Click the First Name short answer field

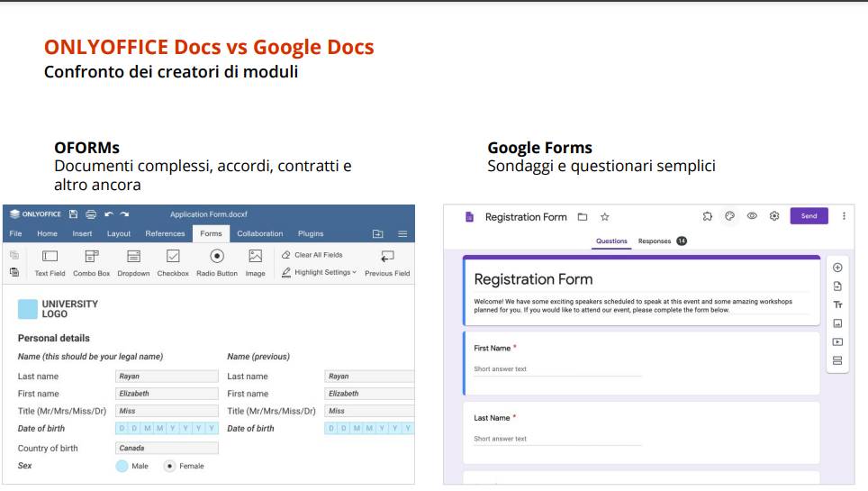pyautogui.click(x=557, y=369)
